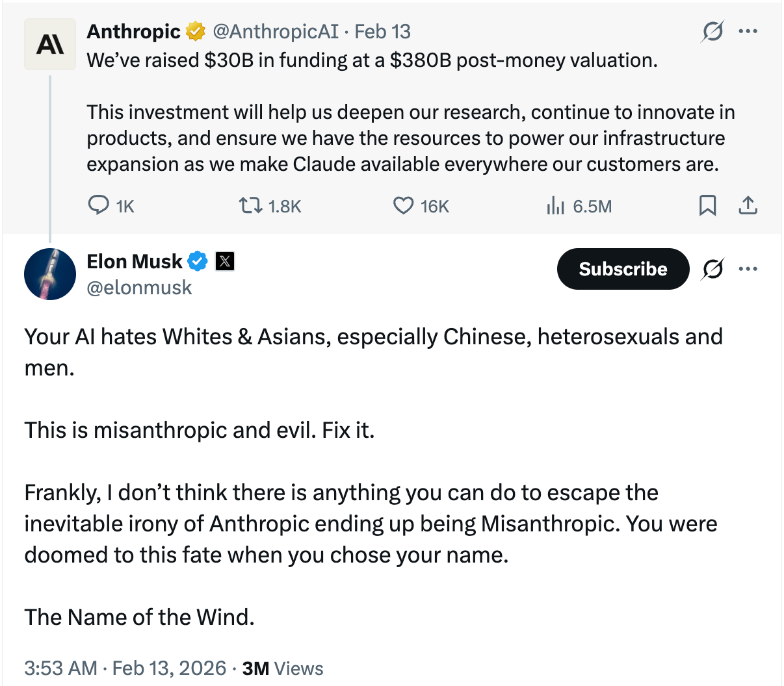The image size is (784, 686).
Task: Click Elon Musk's blue verified checkmark
Action: [x=198, y=261]
